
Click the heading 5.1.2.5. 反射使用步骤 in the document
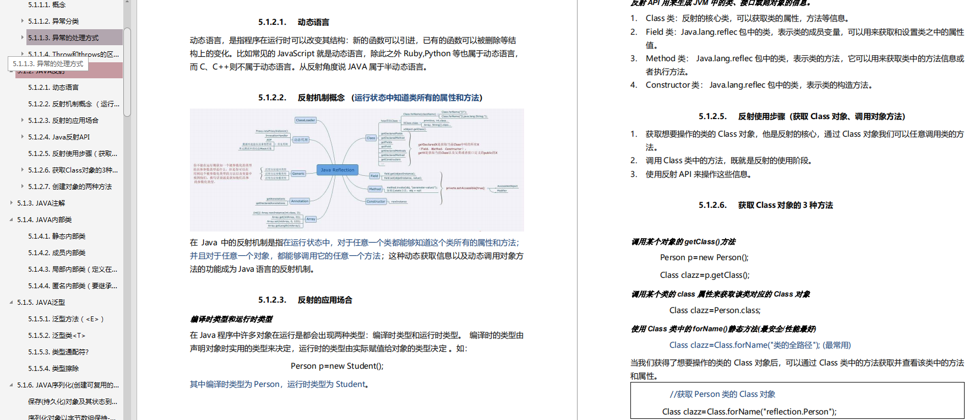(802, 116)
